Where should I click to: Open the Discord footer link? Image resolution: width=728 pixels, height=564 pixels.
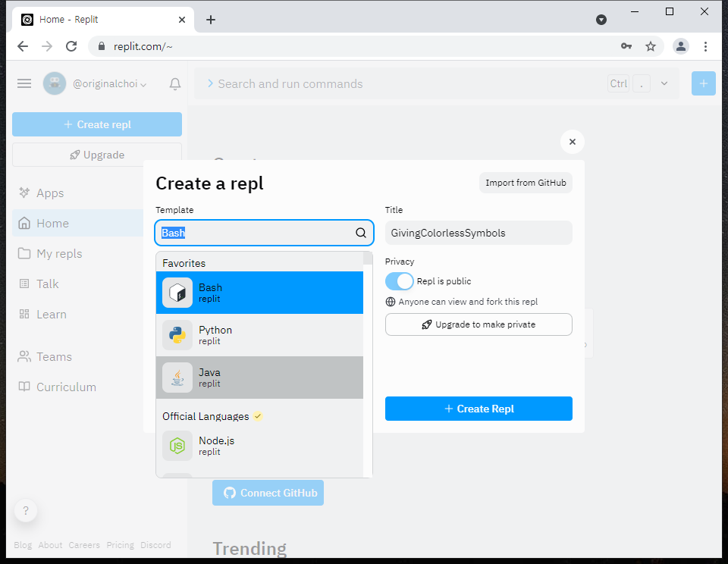(155, 545)
